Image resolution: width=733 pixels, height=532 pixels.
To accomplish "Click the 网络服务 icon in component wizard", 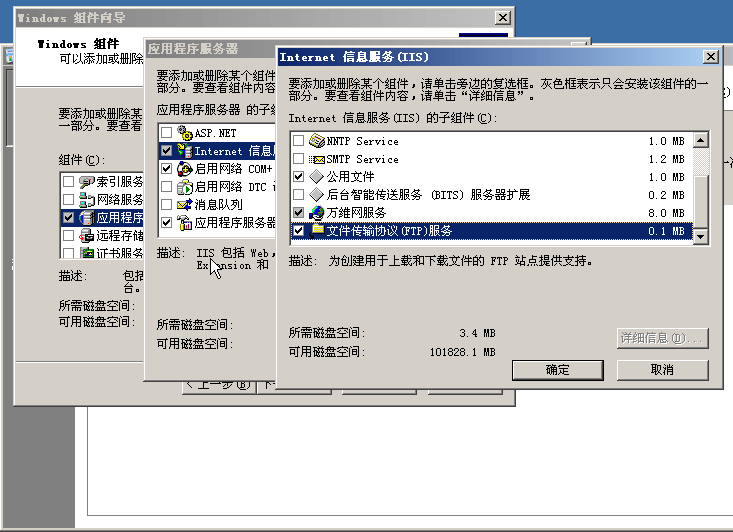I will coord(87,200).
